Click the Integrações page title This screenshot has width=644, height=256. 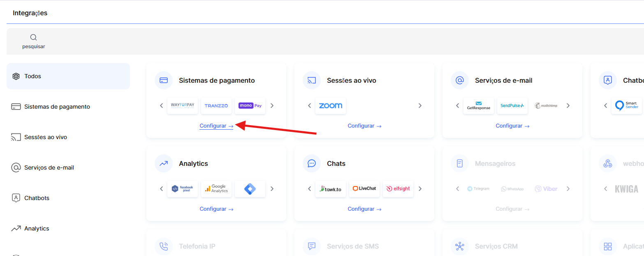[30, 13]
